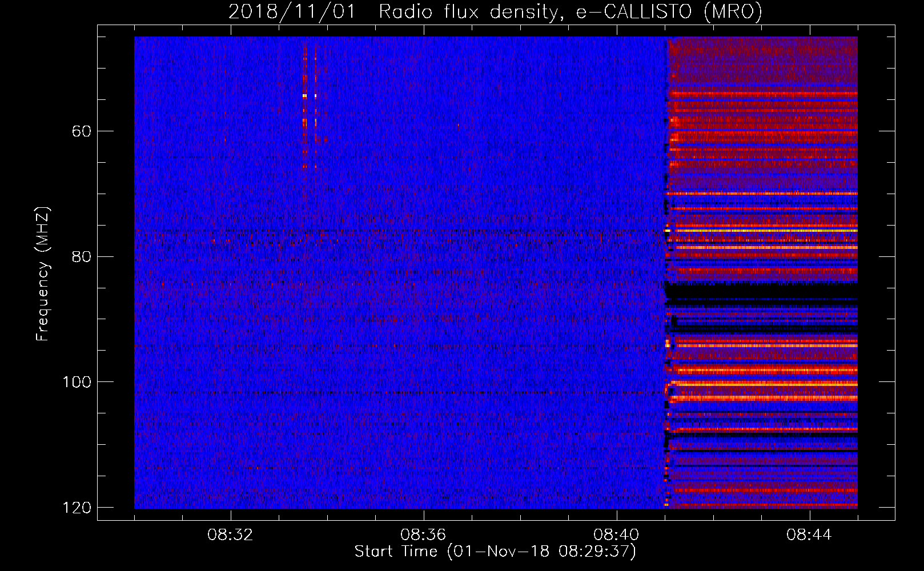Click the 'Start Time (01-Nov-18 08:29:37)' label
This screenshot has width=924, height=571.
[x=495, y=552]
